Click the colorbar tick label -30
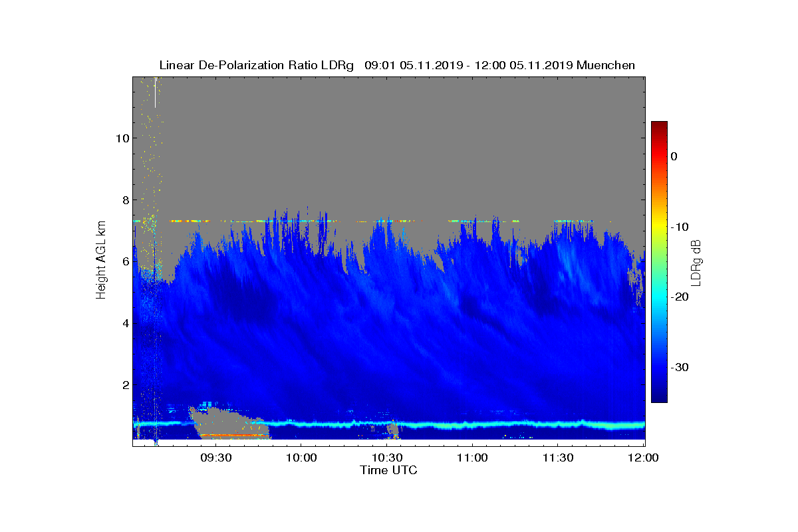 pyautogui.click(x=680, y=368)
